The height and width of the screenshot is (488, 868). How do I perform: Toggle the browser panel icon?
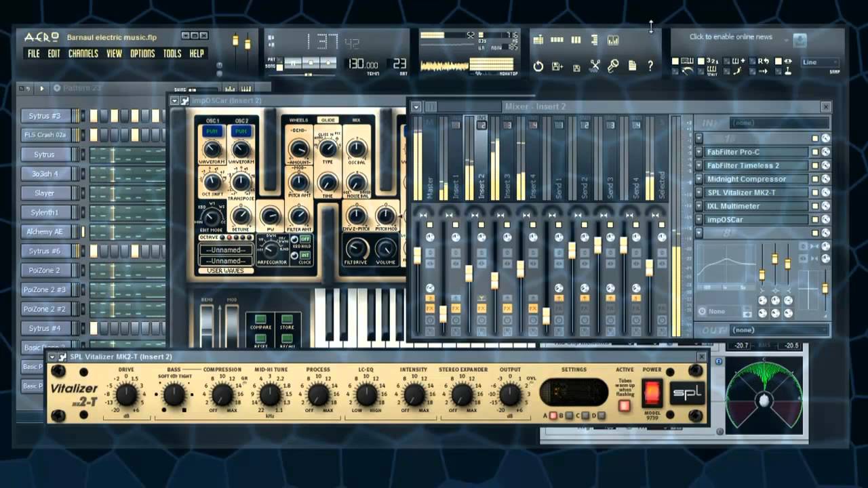tap(594, 40)
